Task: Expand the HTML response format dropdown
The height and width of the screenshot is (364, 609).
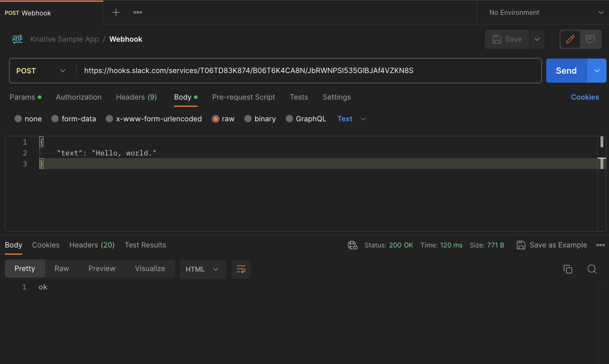Action: coord(203,269)
